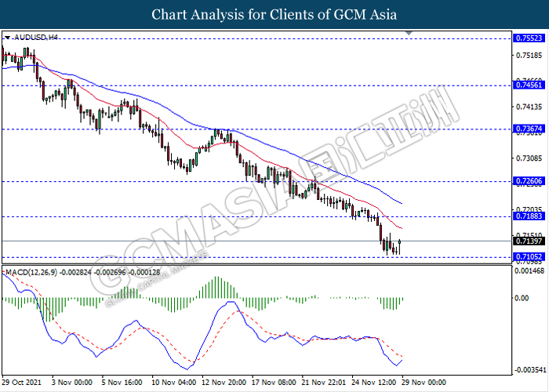The width and height of the screenshot is (549, 392).
Task: Click the 29 Oct 2021 date label
Action: tap(22, 382)
